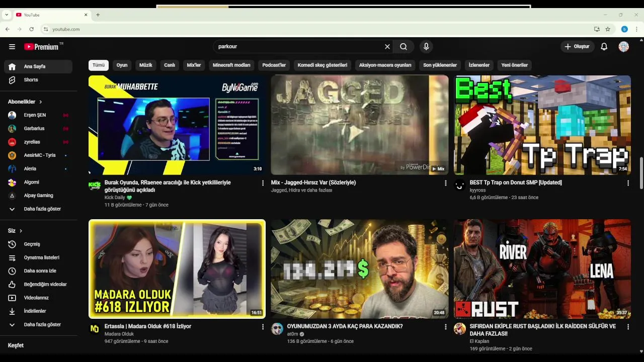
Task: Open Kick Daily channel avatar
Action: [x=95, y=186]
